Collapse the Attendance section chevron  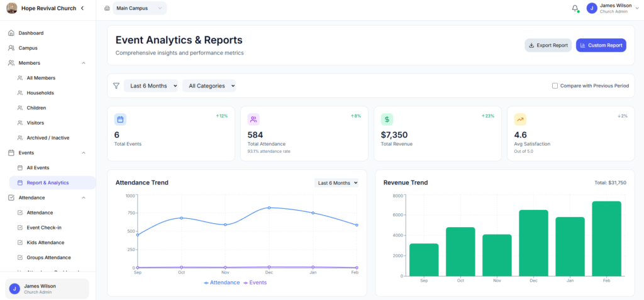pos(84,197)
